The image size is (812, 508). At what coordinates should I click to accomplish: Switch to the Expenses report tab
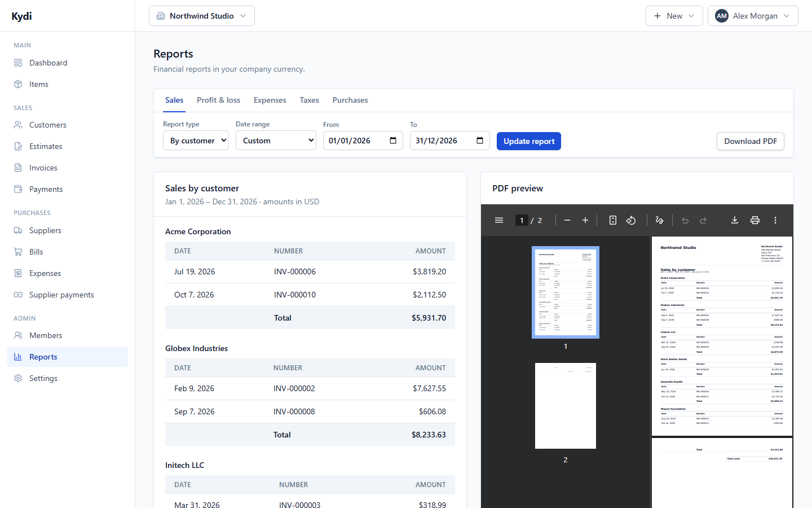(270, 100)
